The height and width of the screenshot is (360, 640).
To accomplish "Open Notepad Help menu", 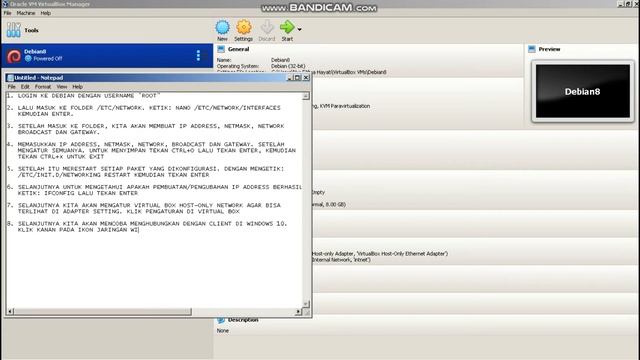I will click(x=78, y=87).
